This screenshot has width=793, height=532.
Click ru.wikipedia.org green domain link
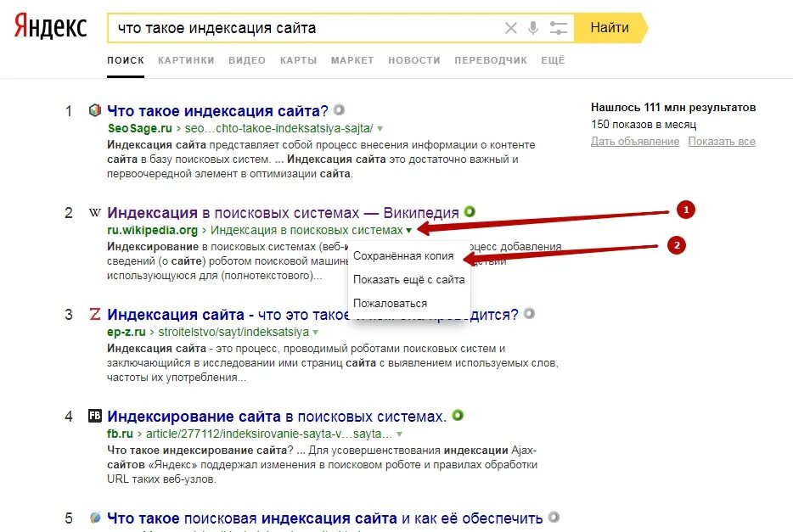(152, 231)
